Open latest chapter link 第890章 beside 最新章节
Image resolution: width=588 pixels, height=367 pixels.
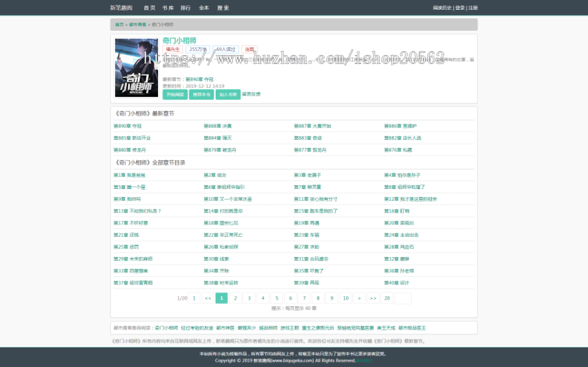pyautogui.click(x=199, y=80)
